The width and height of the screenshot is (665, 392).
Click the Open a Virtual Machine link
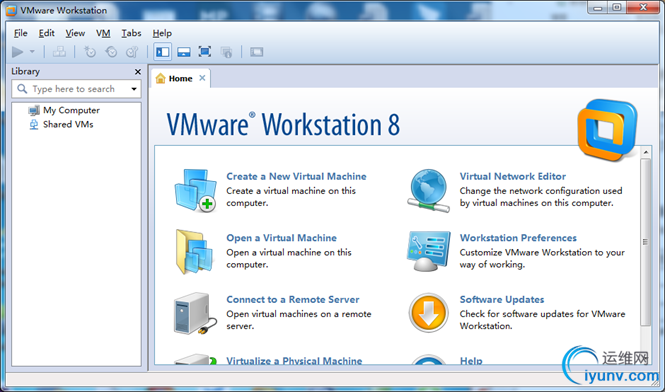(x=281, y=238)
